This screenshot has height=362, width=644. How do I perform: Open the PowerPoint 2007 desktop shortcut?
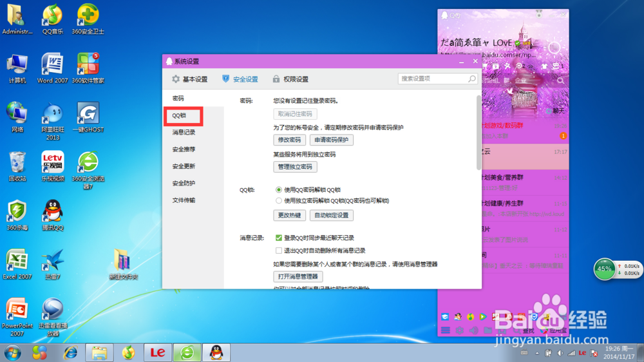coord(17,317)
